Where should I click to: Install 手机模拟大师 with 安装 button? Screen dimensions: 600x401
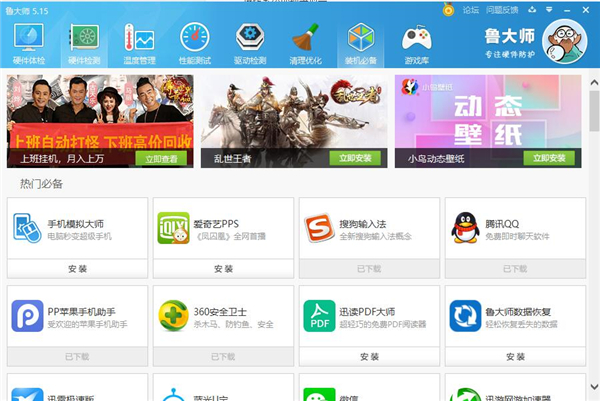click(77, 269)
